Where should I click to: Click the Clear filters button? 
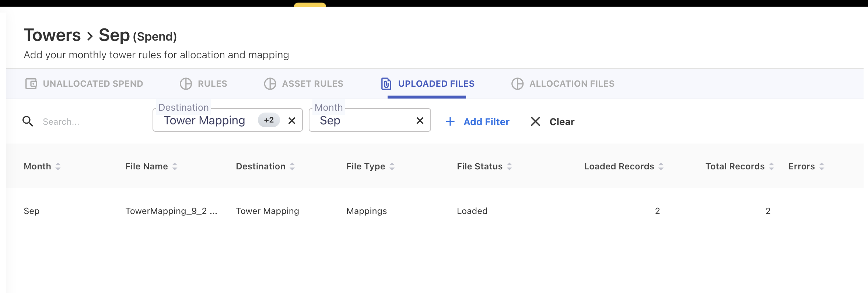(553, 122)
